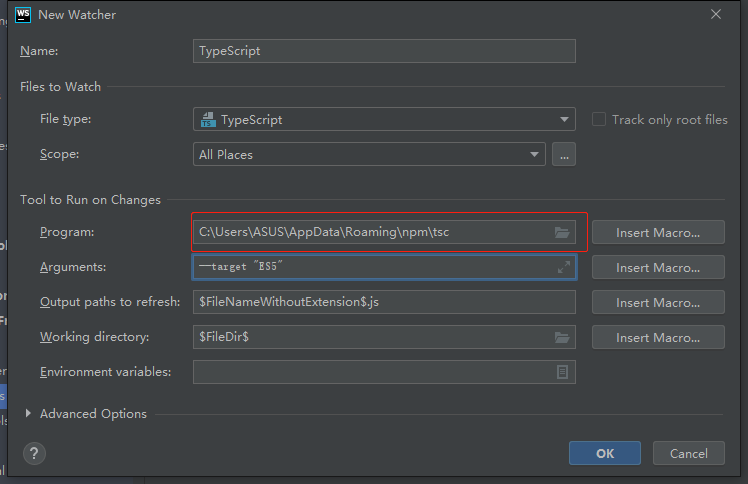Close the New Watcher dialog
748x484 pixels.
tap(716, 14)
